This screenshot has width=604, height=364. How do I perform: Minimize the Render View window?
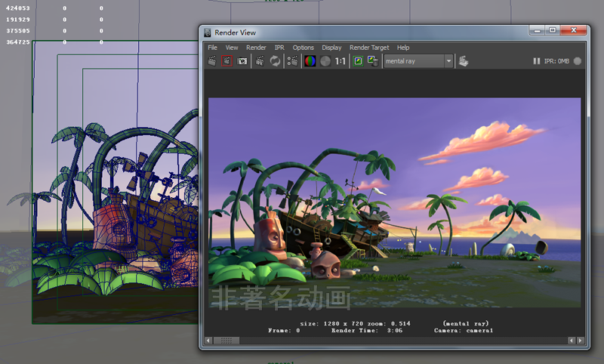pos(537,30)
